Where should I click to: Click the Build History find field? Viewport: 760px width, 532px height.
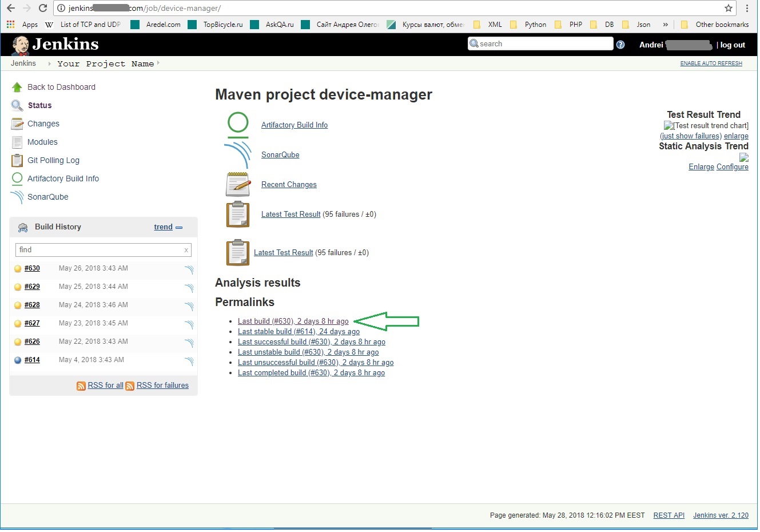pyautogui.click(x=103, y=250)
